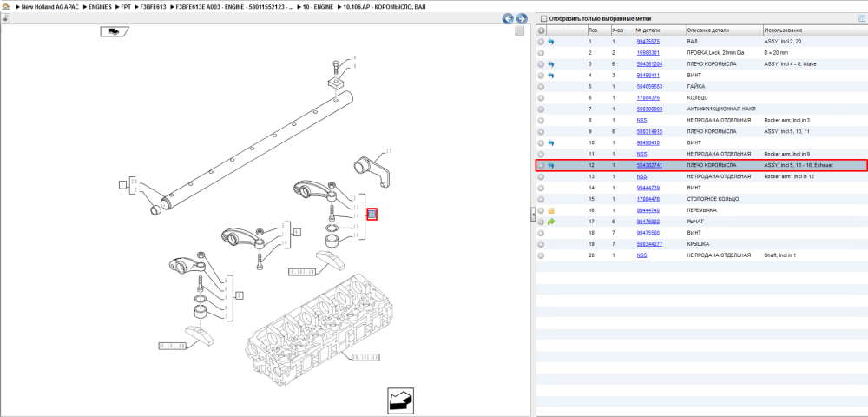This screenshot has height=417, width=868.
Task: Open part number link in the ПРОБКА row
Action: point(648,53)
